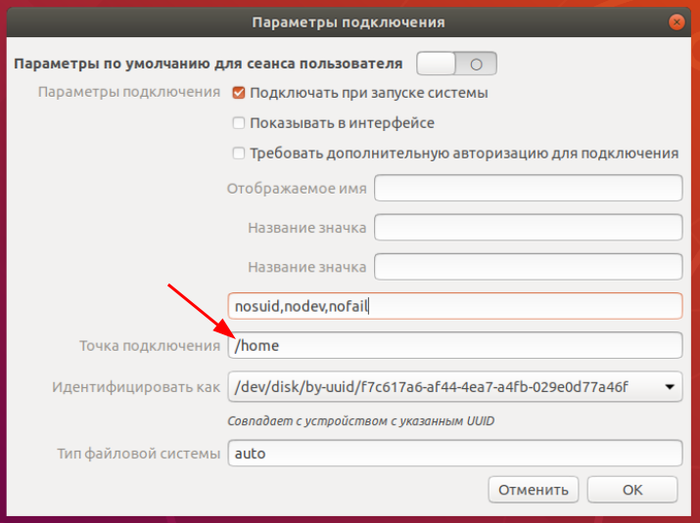
Task: Toggle the user session defaults switch
Action: click(x=456, y=64)
